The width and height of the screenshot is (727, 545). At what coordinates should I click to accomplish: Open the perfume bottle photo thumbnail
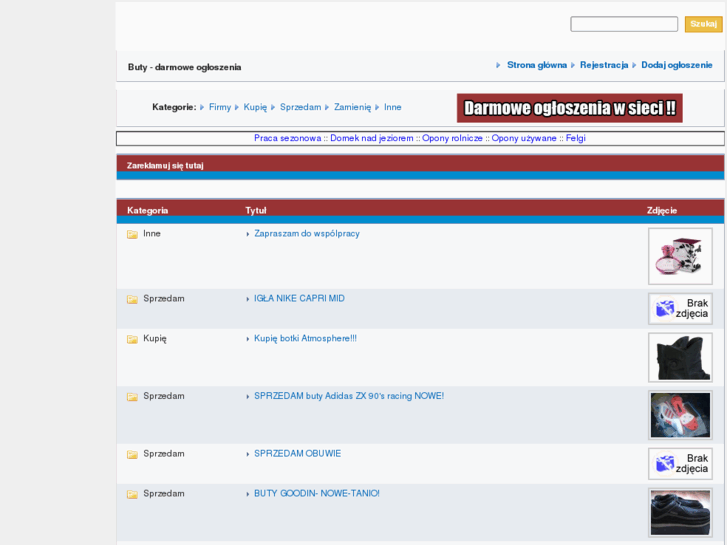click(680, 256)
